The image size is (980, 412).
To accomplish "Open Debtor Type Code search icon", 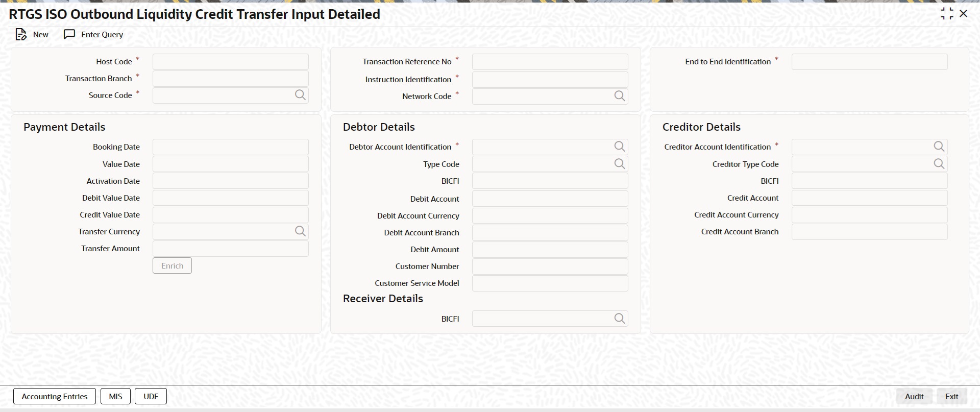I will tap(620, 163).
